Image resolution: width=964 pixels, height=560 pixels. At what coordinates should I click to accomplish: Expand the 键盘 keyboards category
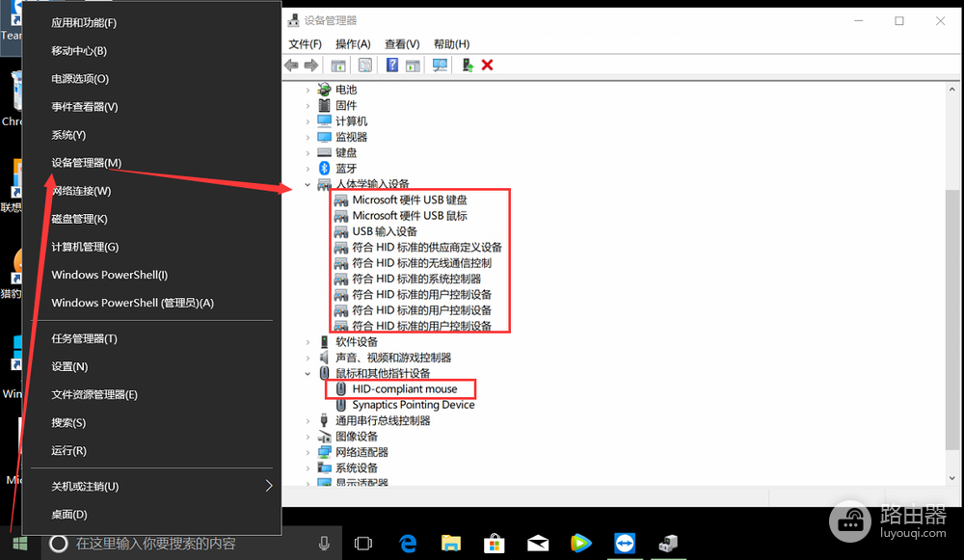tap(308, 152)
